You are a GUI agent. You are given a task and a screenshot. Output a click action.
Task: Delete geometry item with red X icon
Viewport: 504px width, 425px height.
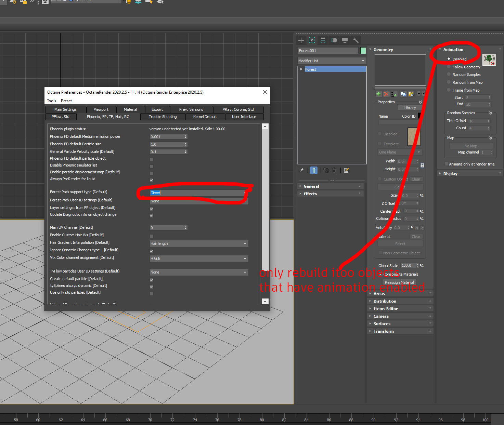386,94
